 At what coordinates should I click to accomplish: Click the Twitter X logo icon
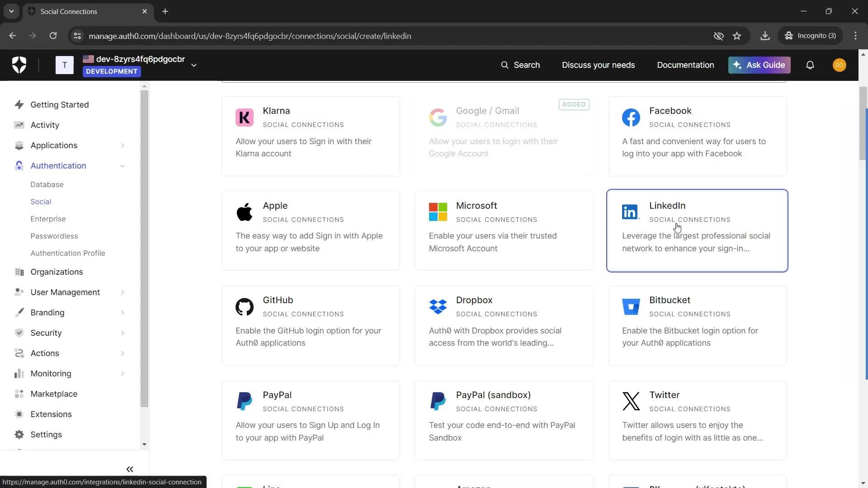pos(631,401)
